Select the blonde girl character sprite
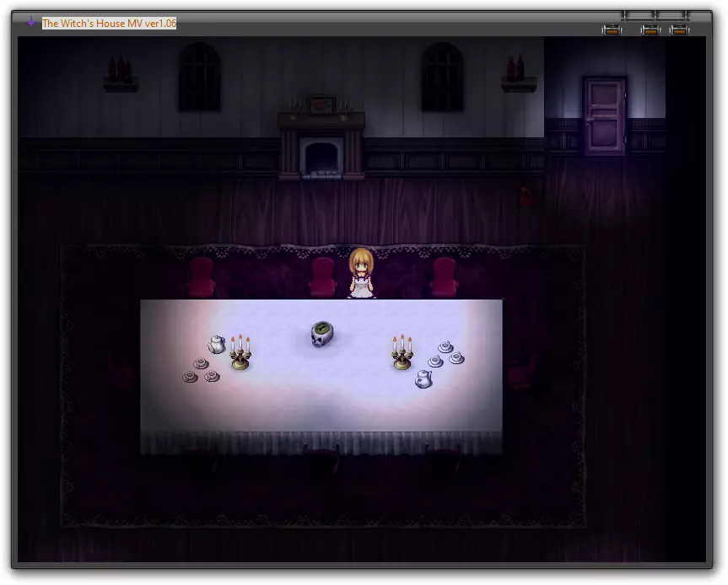 click(361, 273)
